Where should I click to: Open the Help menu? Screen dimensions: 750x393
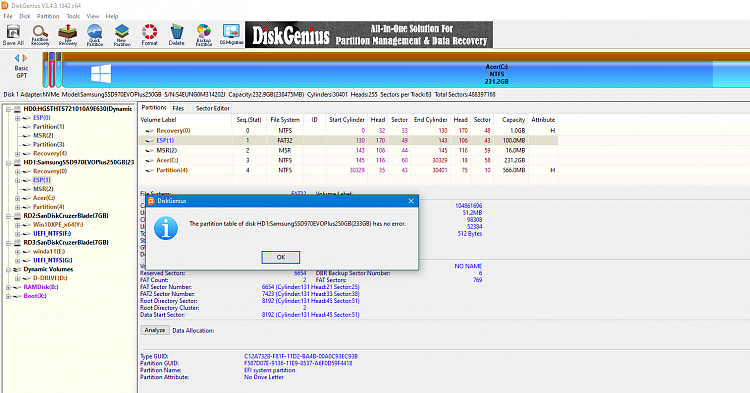112,16
